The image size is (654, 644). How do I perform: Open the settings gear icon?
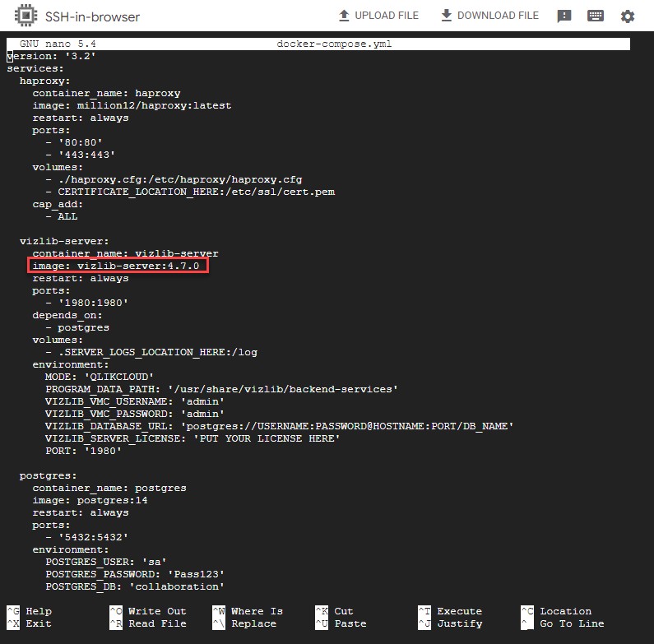pos(628,16)
